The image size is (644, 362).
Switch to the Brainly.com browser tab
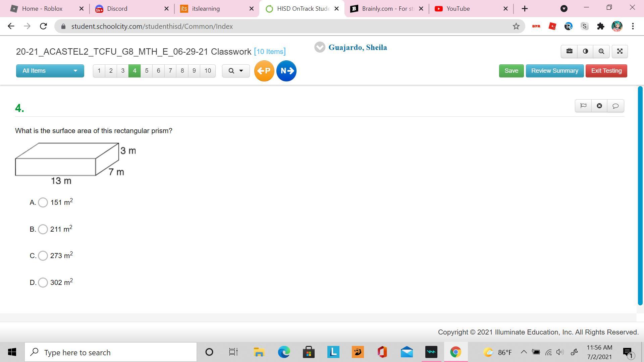(x=387, y=9)
